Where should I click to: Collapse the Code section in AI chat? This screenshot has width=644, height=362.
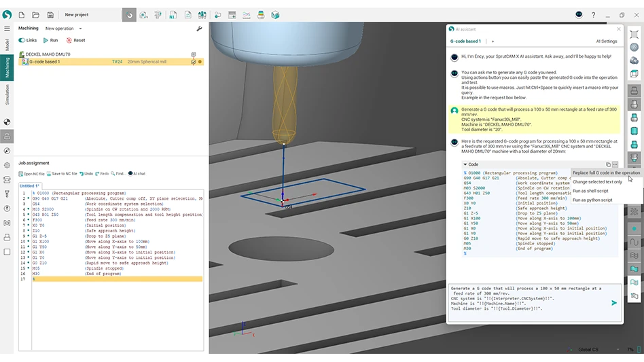click(x=465, y=164)
